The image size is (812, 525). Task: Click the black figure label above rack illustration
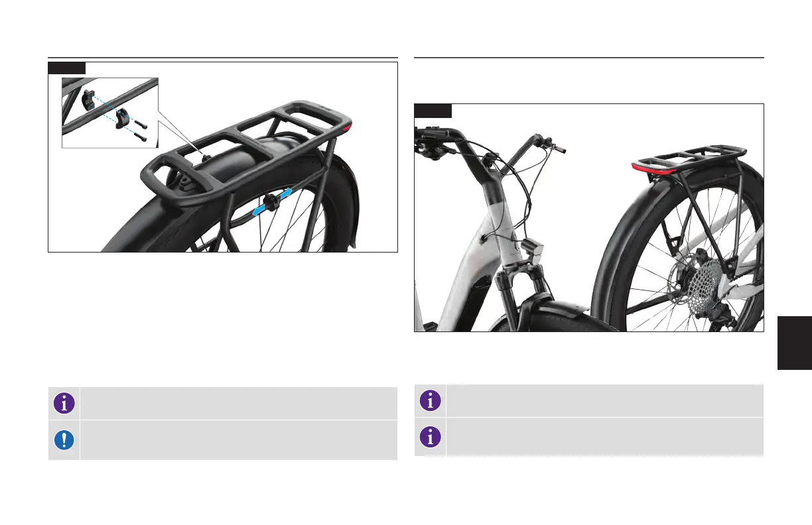tap(66, 68)
